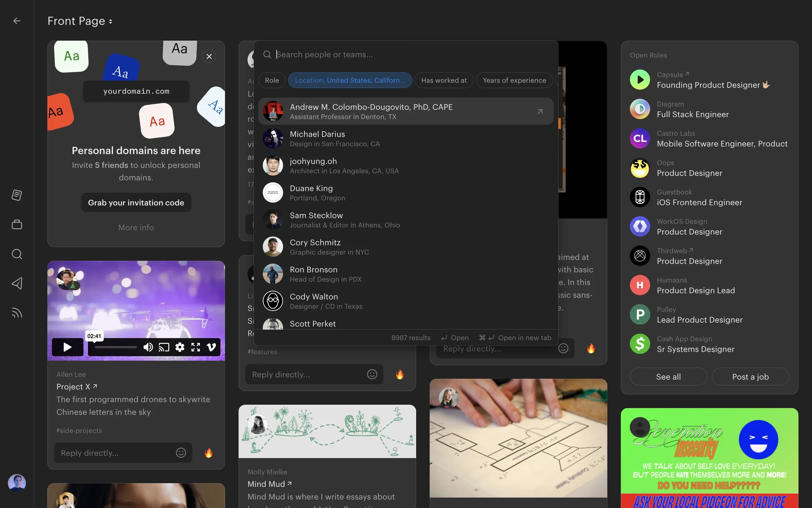Open the RSS feed sidebar icon

coord(17,313)
